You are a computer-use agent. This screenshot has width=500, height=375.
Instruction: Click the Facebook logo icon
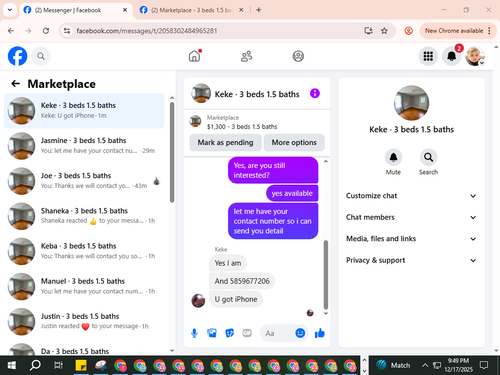click(17, 56)
